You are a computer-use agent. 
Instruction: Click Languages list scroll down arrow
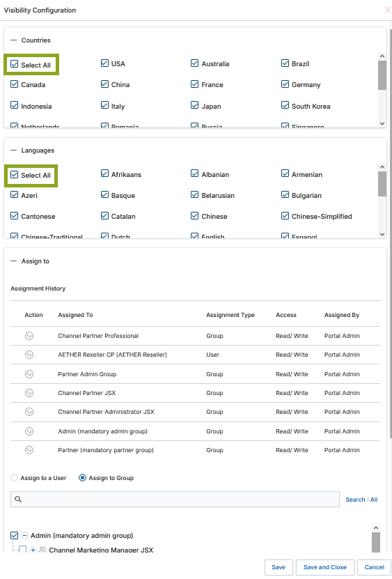(382, 234)
